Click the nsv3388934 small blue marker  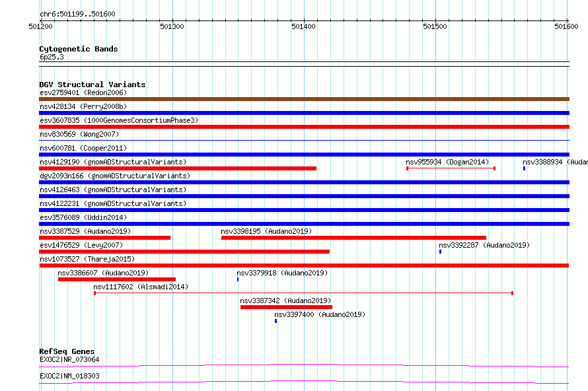coord(525,168)
